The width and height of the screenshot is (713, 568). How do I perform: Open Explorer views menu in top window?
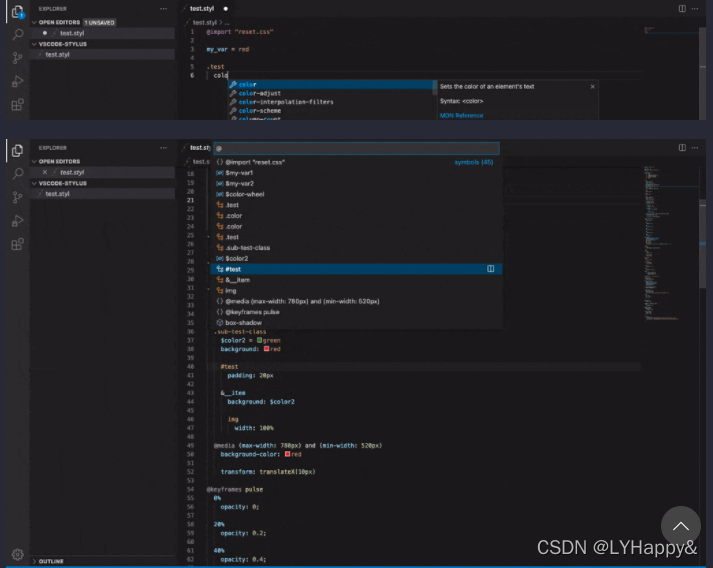[163, 9]
